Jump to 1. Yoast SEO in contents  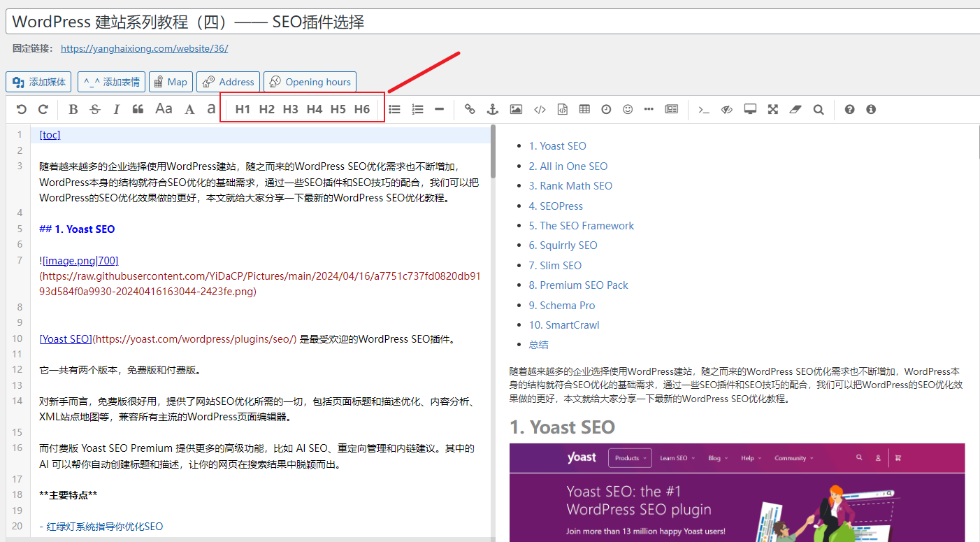(557, 146)
